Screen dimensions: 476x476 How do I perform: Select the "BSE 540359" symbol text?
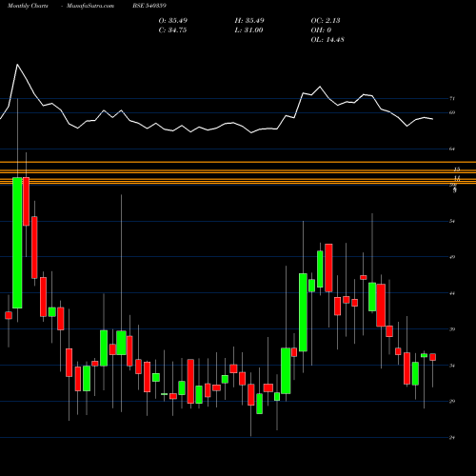point(149,6)
